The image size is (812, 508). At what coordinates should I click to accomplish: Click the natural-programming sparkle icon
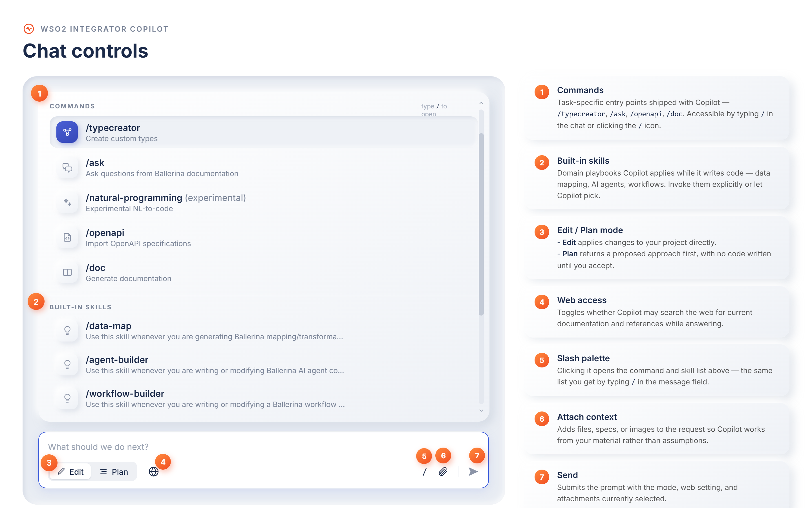click(x=67, y=202)
